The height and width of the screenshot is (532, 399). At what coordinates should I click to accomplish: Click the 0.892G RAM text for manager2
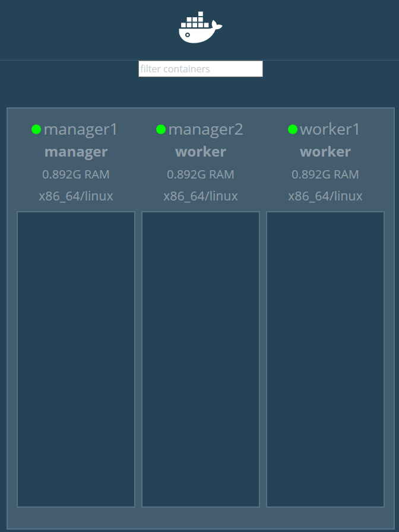coord(201,174)
